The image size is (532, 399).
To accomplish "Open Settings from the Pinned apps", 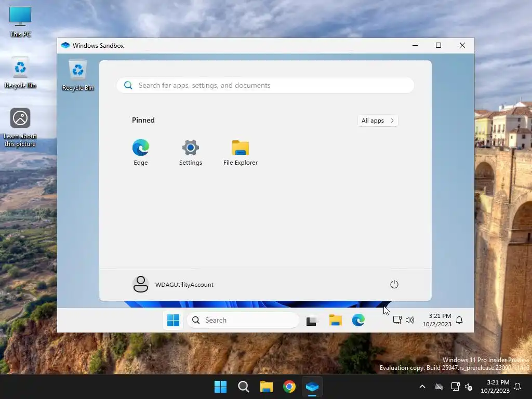I will pyautogui.click(x=190, y=152).
